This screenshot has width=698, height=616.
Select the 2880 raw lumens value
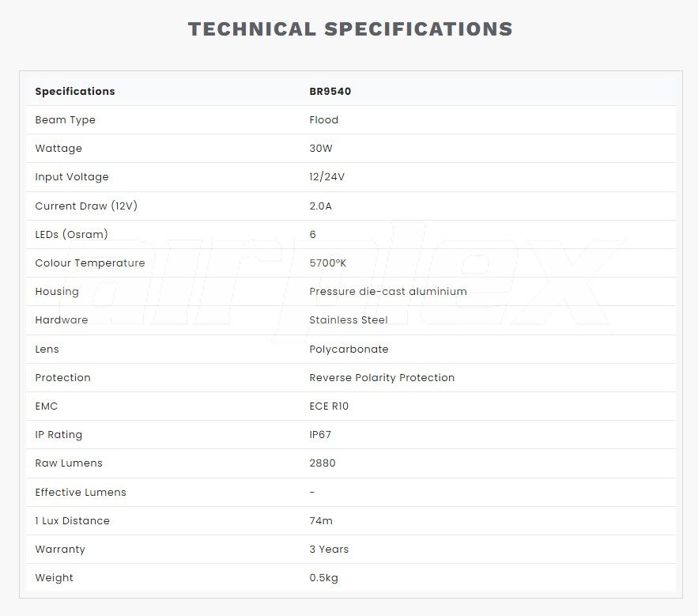click(322, 463)
